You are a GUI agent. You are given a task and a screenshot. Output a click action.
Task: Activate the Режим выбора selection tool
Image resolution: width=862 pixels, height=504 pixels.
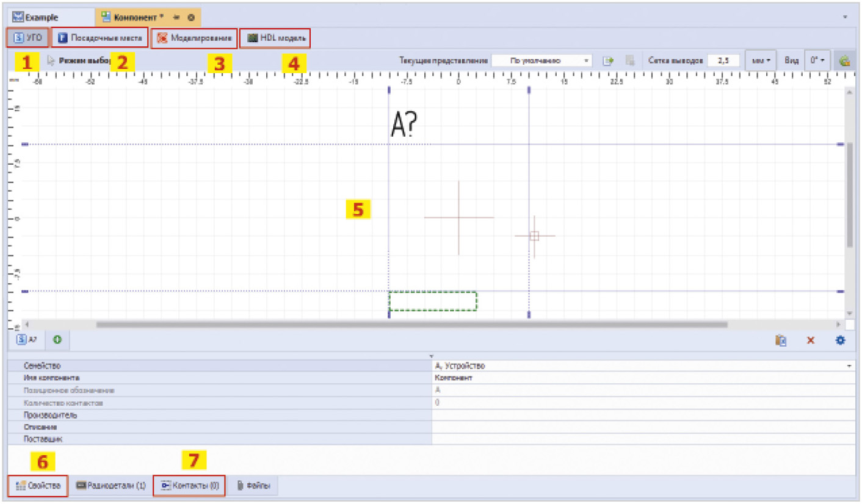click(x=79, y=61)
